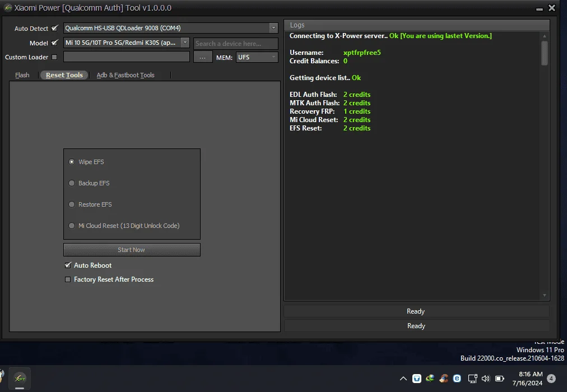Screen dimensions: 567x392
Task: Open the Xiaomi Power tool taskbar icon
Action: pos(20,378)
